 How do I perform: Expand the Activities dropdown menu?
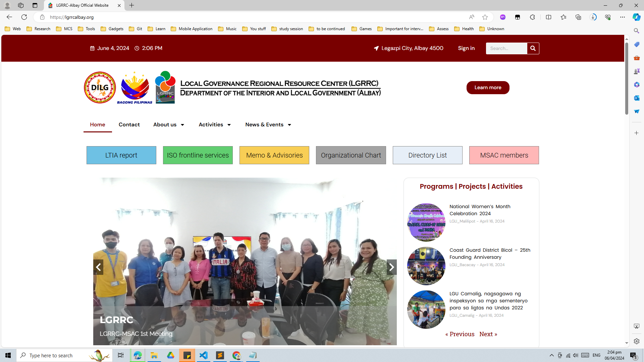215,125
